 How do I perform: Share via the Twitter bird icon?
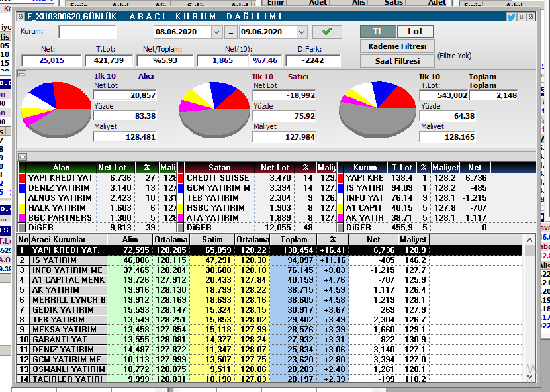tap(511, 17)
